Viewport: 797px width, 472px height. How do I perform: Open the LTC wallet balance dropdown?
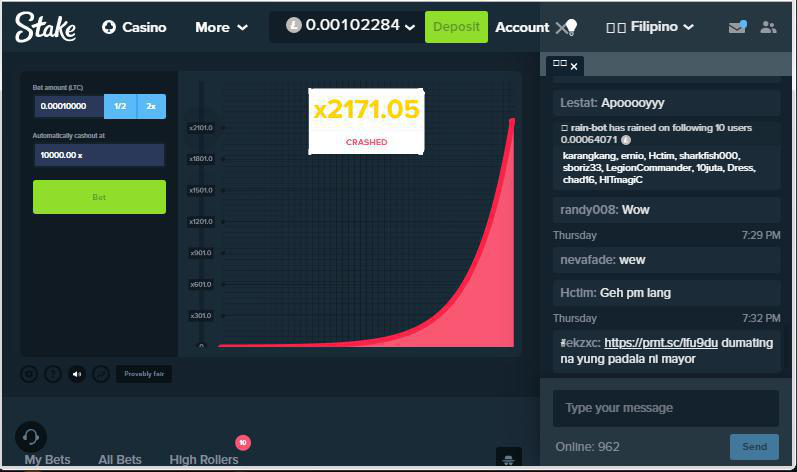350,25
